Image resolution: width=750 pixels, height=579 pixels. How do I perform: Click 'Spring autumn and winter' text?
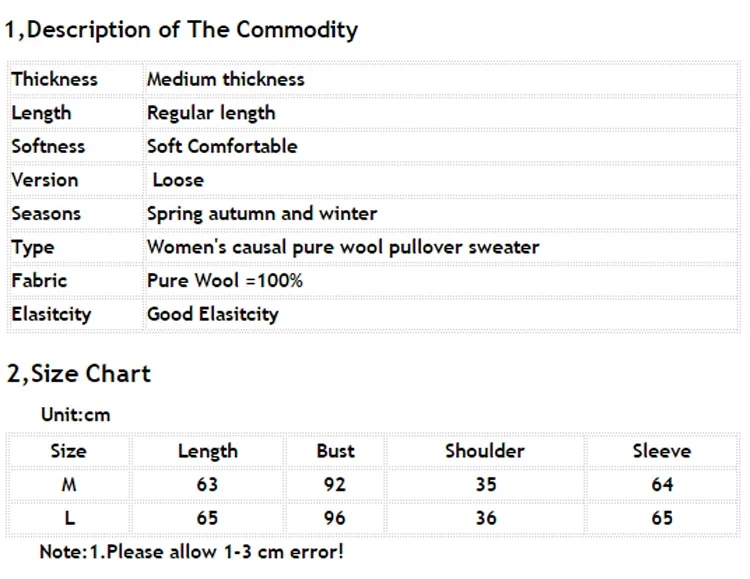262,213
